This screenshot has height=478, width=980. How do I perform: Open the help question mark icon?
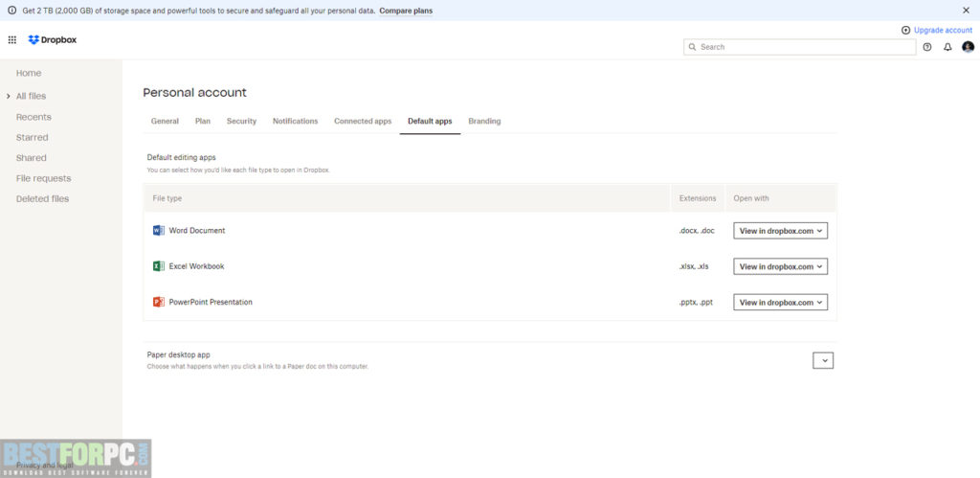(x=926, y=47)
